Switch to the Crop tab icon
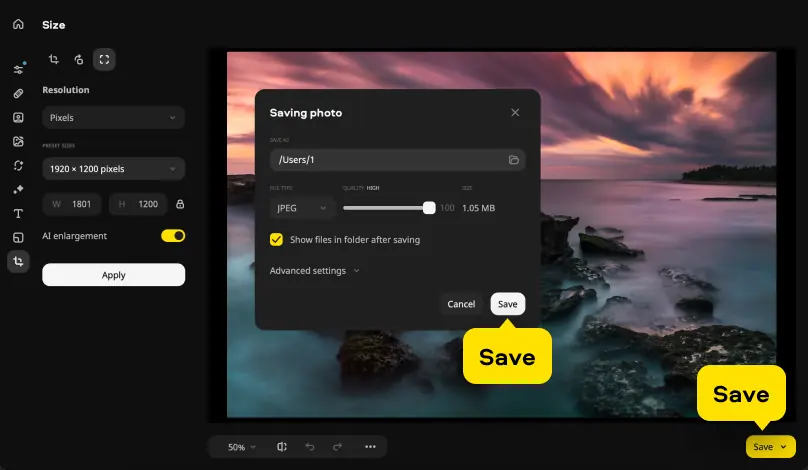Image resolution: width=808 pixels, height=470 pixels. [x=54, y=60]
